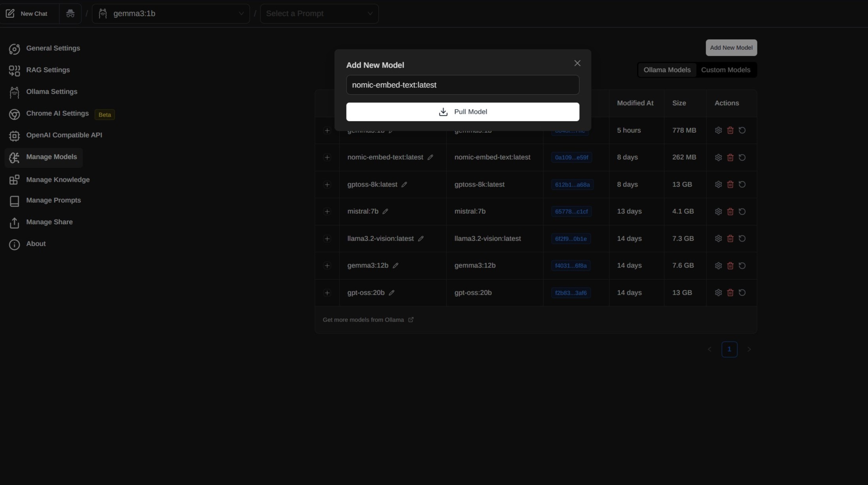The width and height of the screenshot is (868, 485).
Task: Delete the gptoss-8k:latest model
Action: (x=730, y=184)
